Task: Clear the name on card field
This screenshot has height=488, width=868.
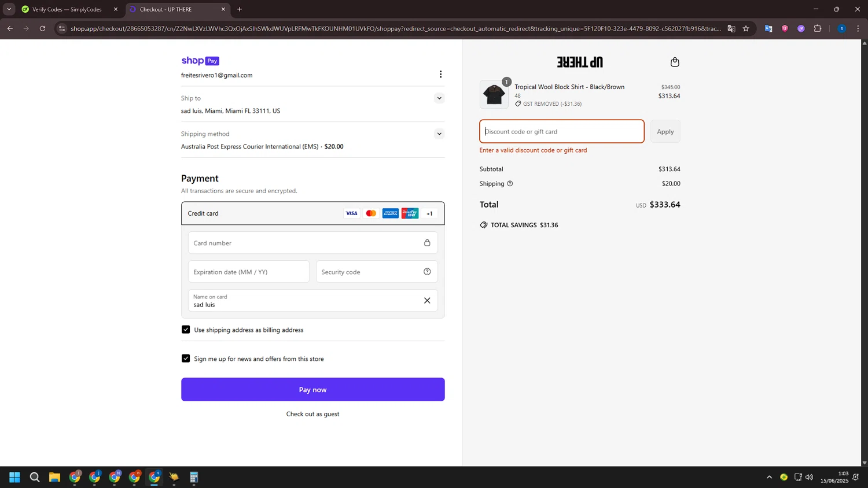Action: (427, 301)
